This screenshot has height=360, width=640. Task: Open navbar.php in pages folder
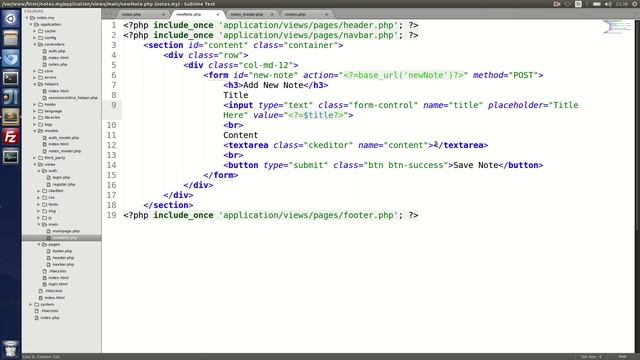(x=63, y=264)
